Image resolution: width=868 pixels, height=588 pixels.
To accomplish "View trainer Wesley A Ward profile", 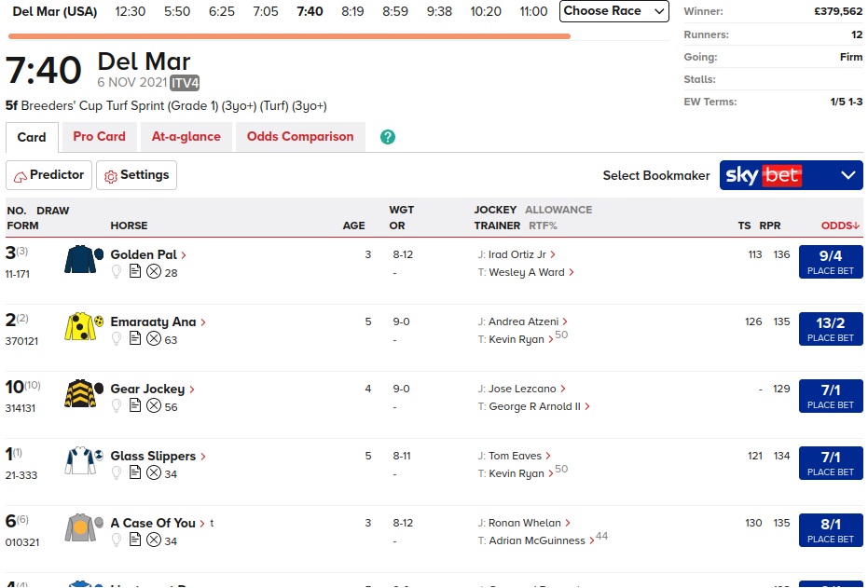I will [x=530, y=272].
